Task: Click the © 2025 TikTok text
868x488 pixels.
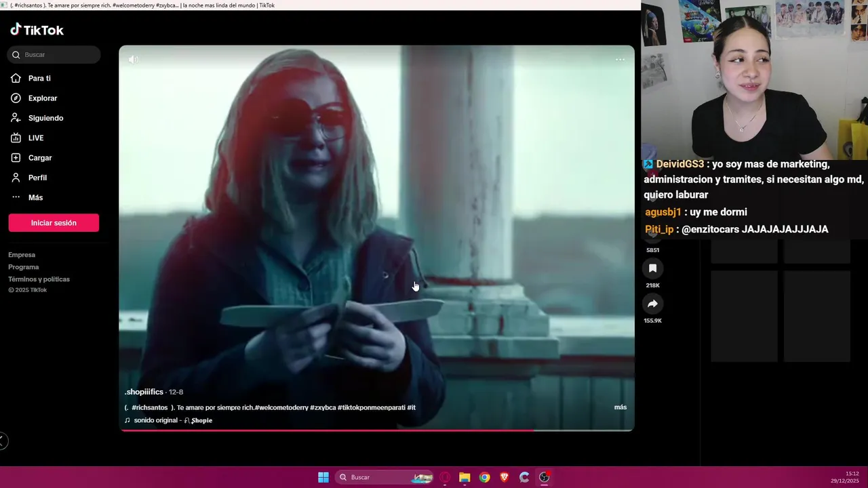Action: tap(27, 290)
